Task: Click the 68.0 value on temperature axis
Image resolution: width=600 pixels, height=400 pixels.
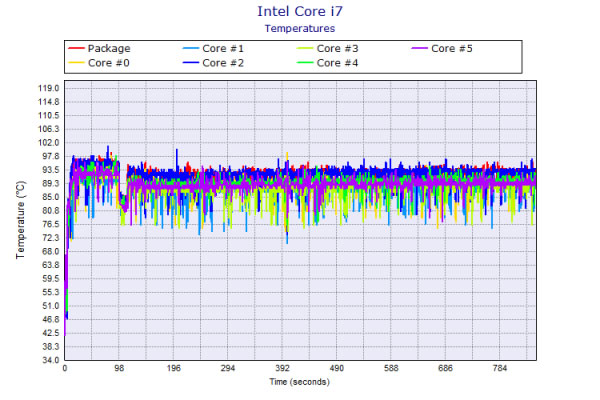Action: [x=50, y=251]
